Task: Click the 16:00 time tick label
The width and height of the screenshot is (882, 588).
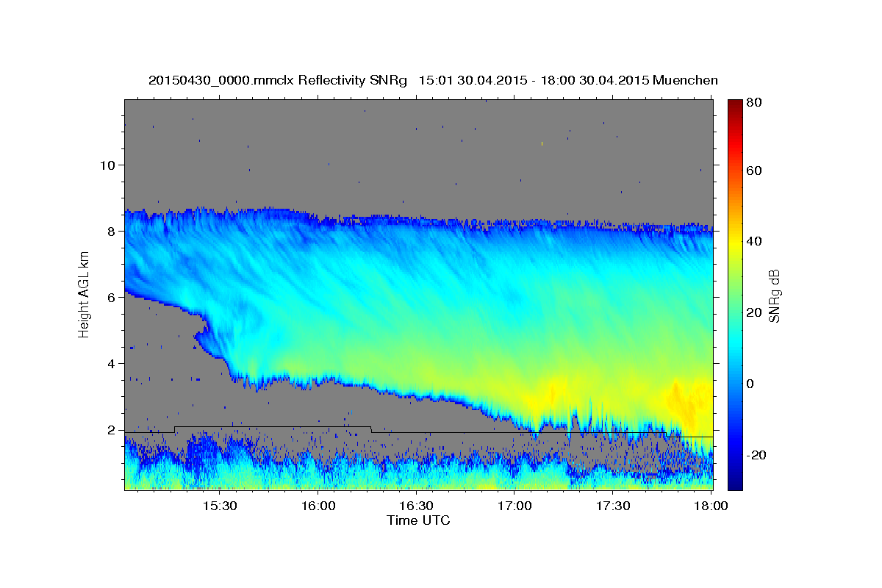Action: click(318, 506)
